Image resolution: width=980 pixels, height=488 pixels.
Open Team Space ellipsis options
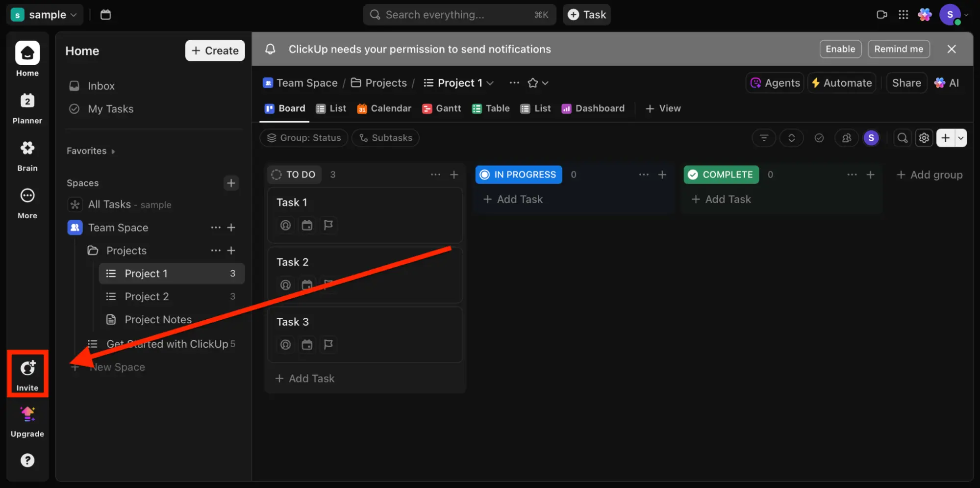click(216, 228)
